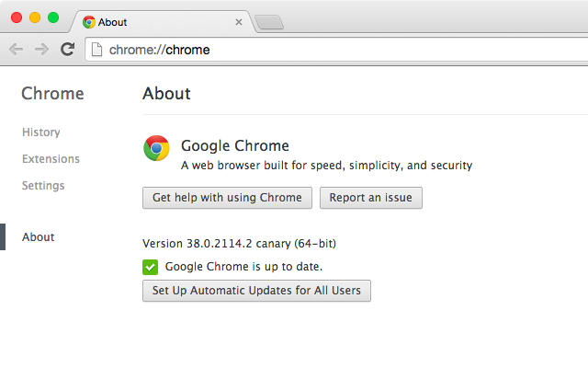Open Extensions from the sidebar

[x=51, y=159]
